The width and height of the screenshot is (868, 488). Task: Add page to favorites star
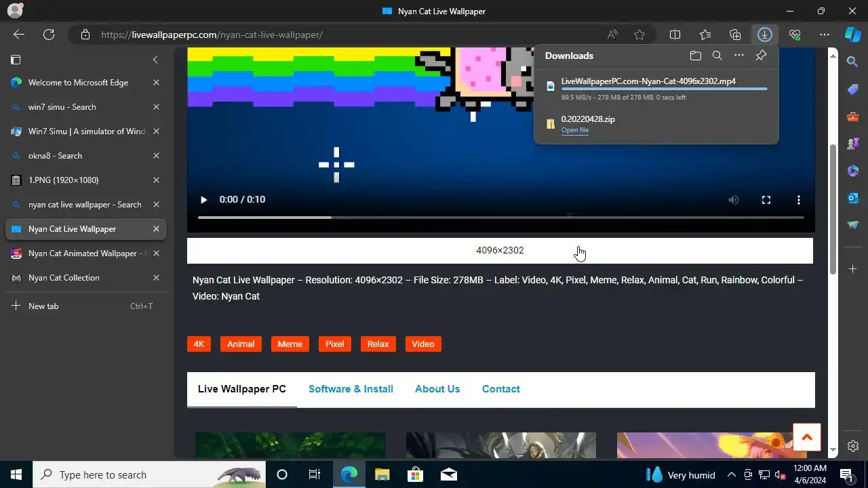click(x=639, y=35)
